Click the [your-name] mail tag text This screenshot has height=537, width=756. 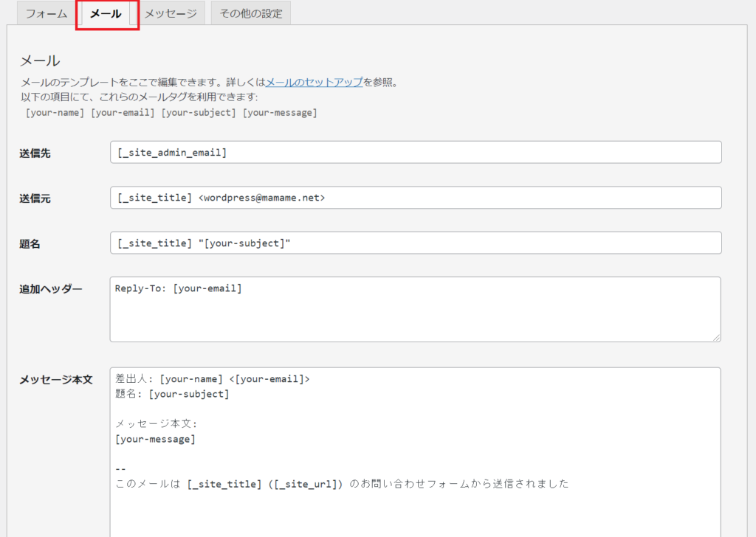(55, 113)
